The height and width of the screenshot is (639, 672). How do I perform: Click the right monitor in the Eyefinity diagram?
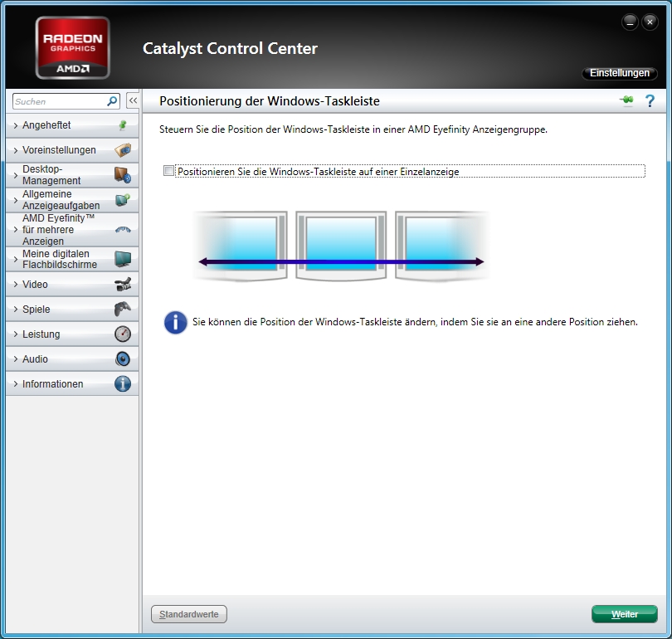click(442, 246)
